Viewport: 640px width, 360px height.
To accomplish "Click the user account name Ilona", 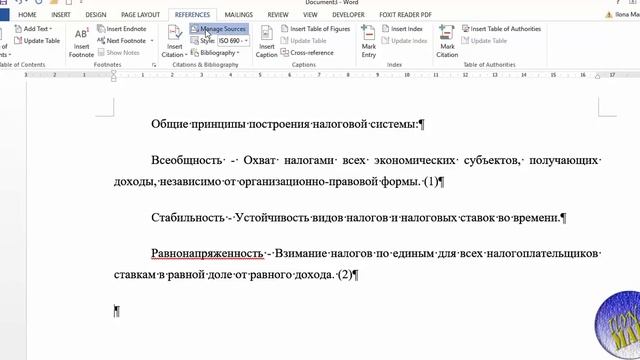I will point(627,14).
